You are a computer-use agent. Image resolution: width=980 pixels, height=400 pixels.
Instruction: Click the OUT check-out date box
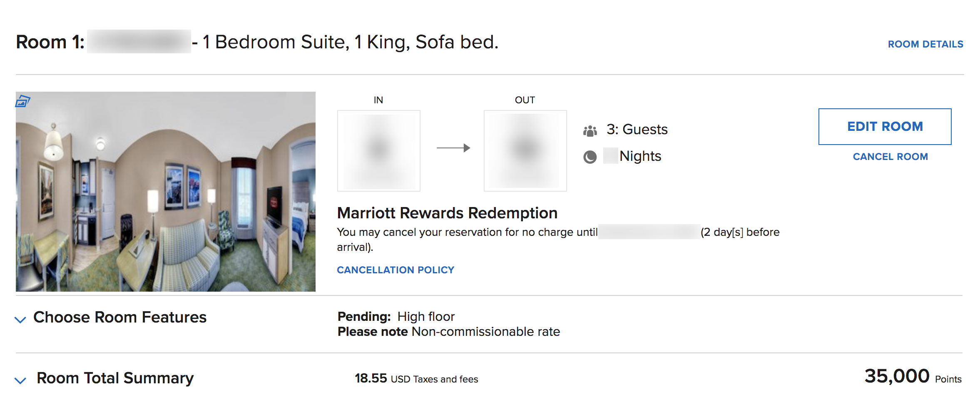(x=525, y=150)
